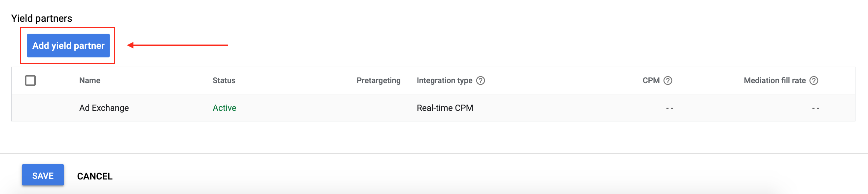Click the Real-time CPM integration type cell
The height and width of the screenshot is (194, 868).
click(x=445, y=108)
